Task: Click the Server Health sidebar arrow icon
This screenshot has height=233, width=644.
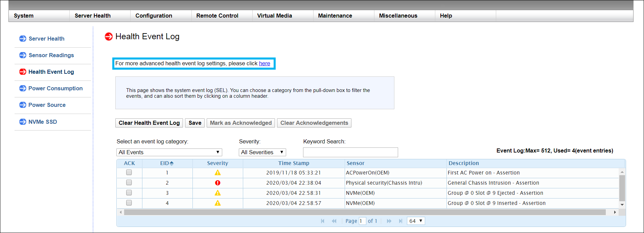Action: click(x=23, y=39)
